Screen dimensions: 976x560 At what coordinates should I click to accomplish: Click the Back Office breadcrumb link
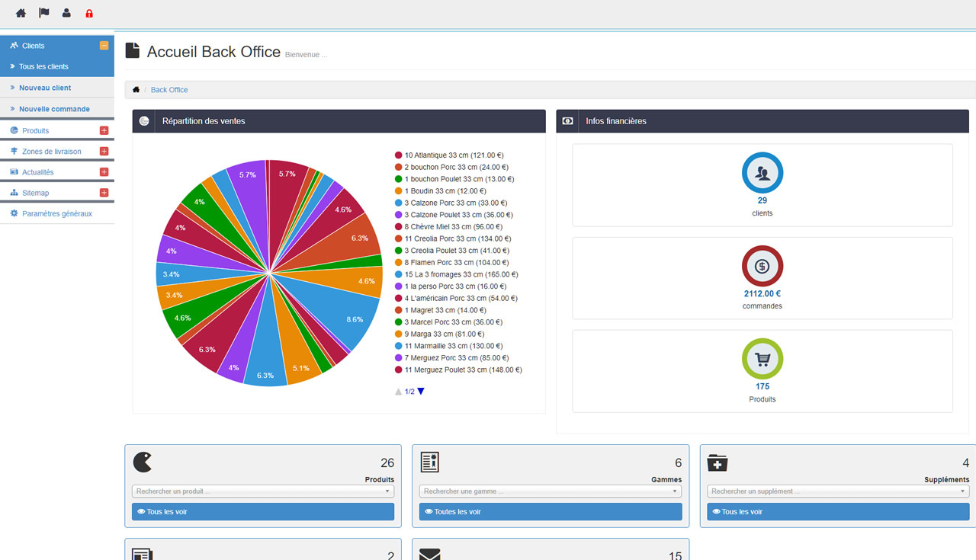[169, 90]
